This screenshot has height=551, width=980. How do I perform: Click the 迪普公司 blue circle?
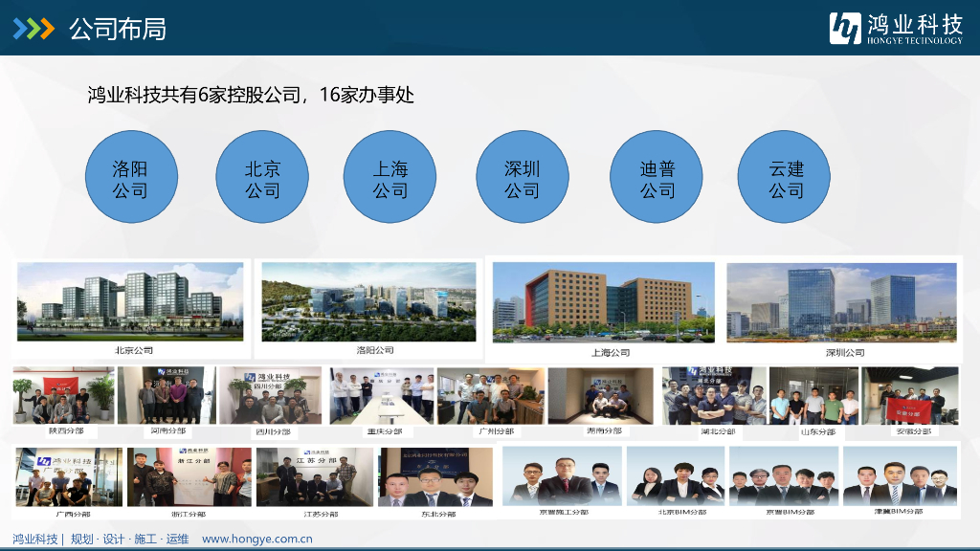657,177
